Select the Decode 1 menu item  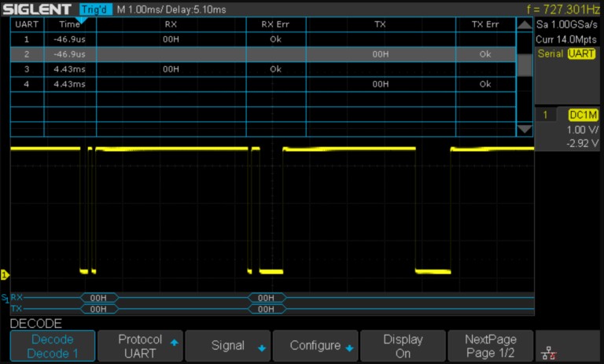[52, 346]
